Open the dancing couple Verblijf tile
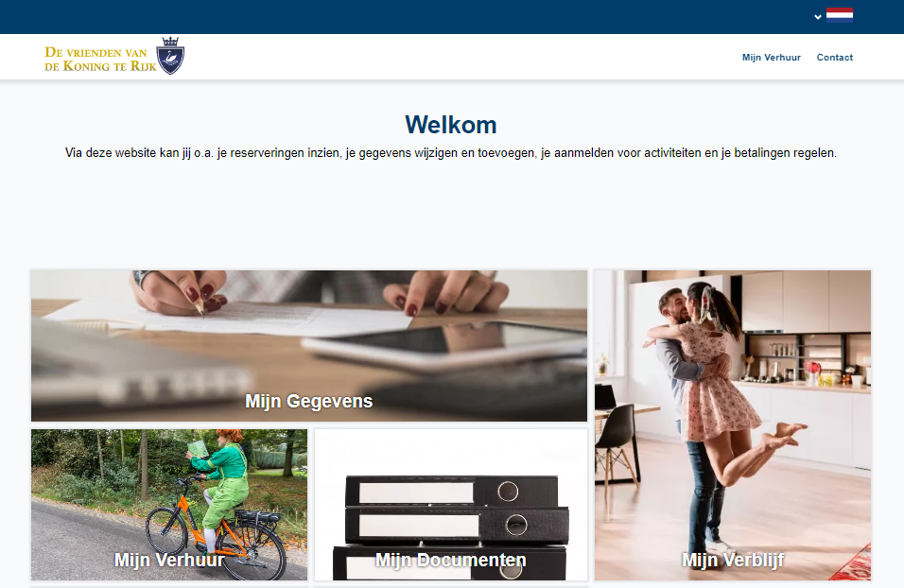 click(x=733, y=424)
